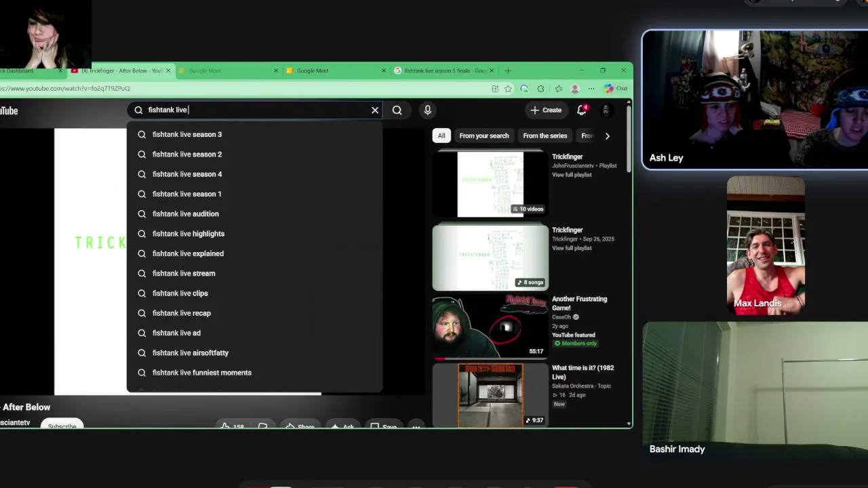Open browser extensions puzzle icon
Screen dimensions: 868x488
(540, 89)
